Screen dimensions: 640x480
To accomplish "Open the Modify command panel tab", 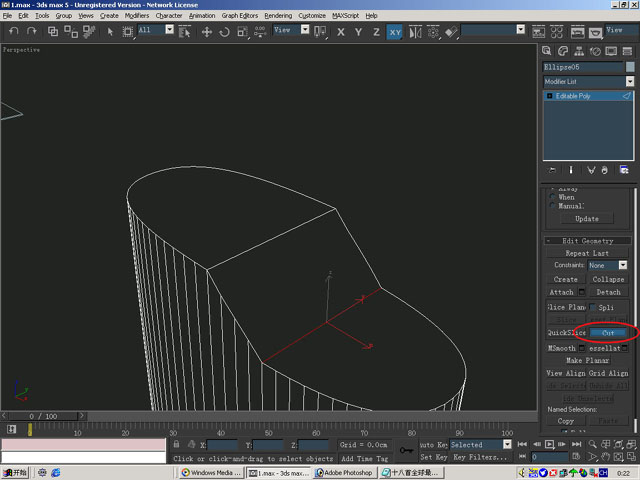I will [563, 51].
